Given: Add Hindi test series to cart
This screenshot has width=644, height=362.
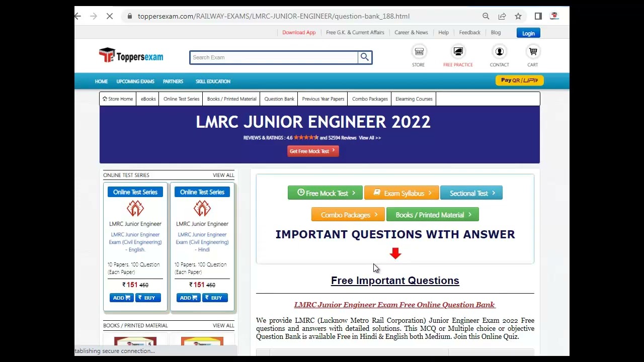Looking at the screenshot, I should (188, 298).
